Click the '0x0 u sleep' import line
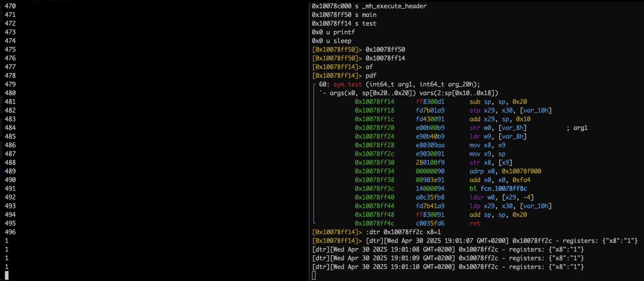The width and height of the screenshot is (644, 281). pos(331,41)
